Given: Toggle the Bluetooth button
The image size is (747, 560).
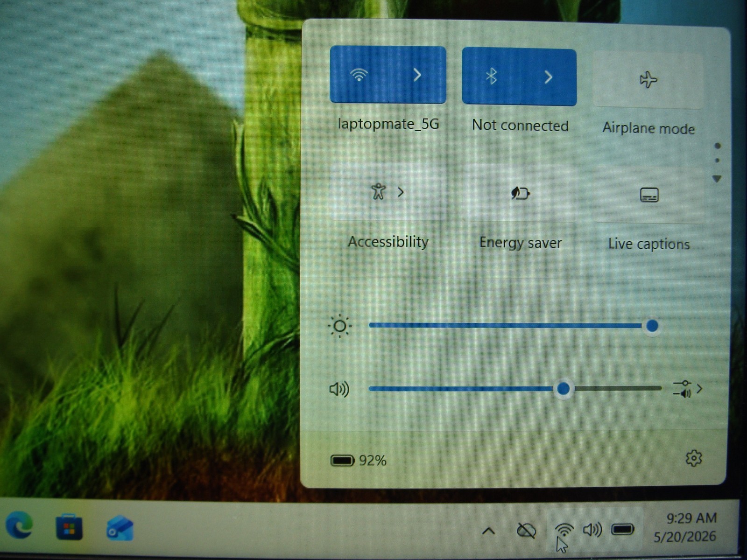Looking at the screenshot, I should click(491, 77).
